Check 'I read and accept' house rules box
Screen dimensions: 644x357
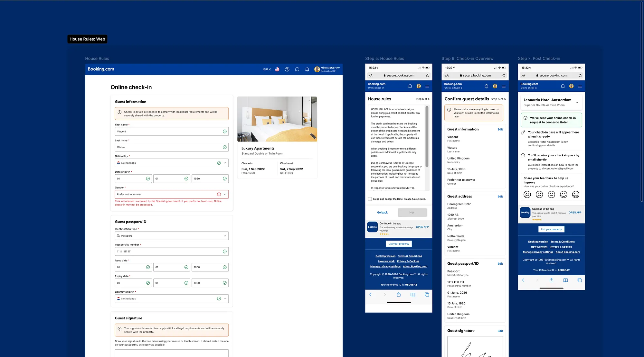click(x=370, y=199)
